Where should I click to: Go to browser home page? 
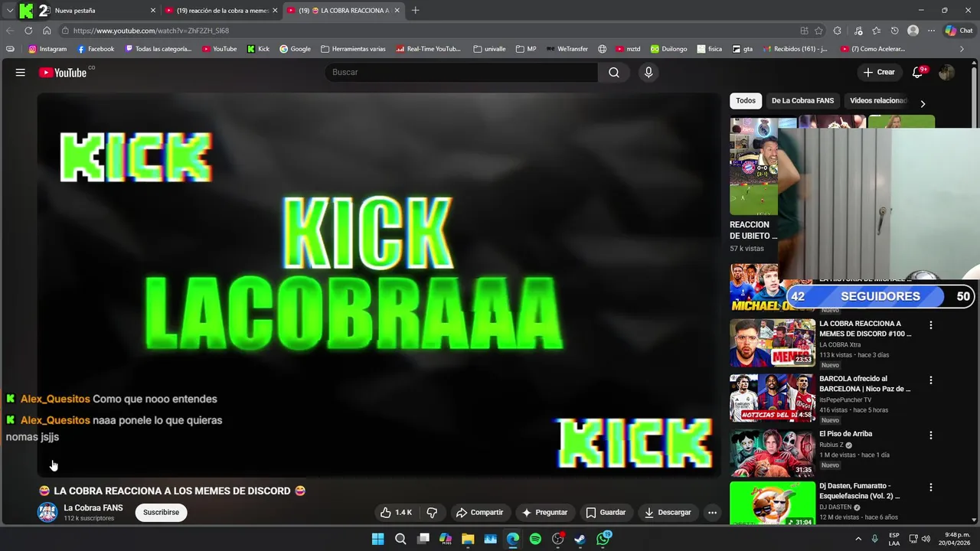tap(47, 31)
